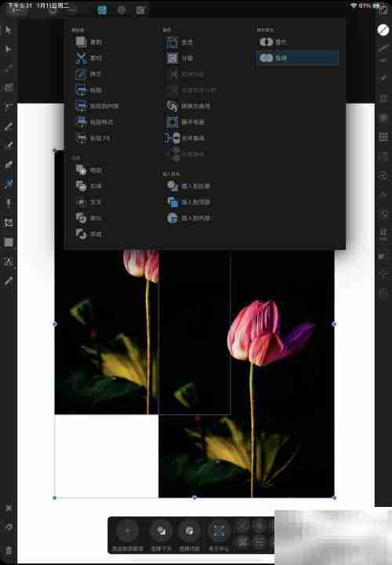
Task: Tap the third round context toolbar button
Action: coord(190,530)
